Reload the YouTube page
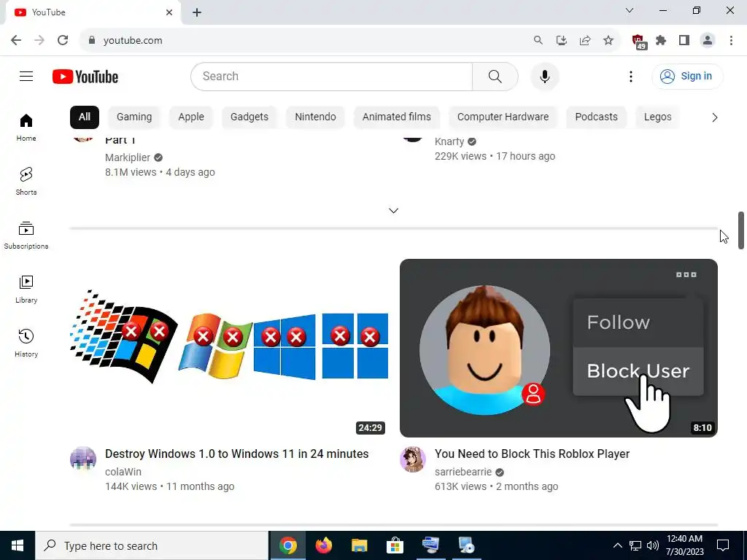The image size is (747, 560). tap(63, 40)
